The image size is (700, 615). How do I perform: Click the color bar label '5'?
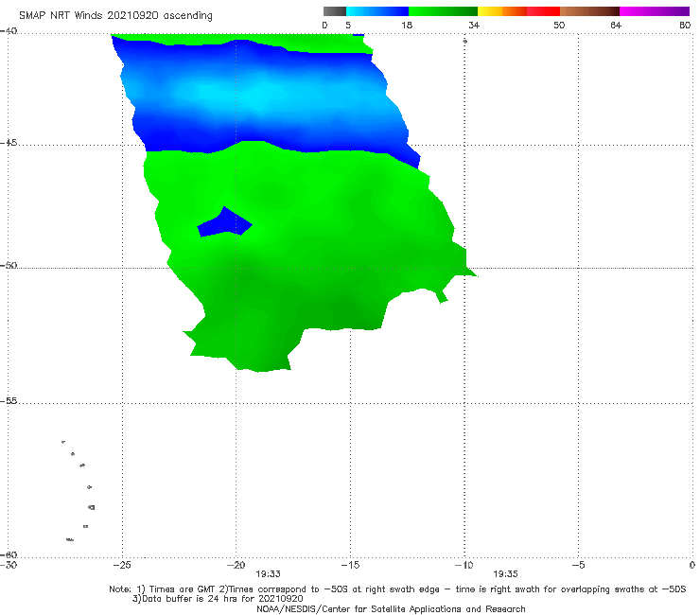coord(348,26)
